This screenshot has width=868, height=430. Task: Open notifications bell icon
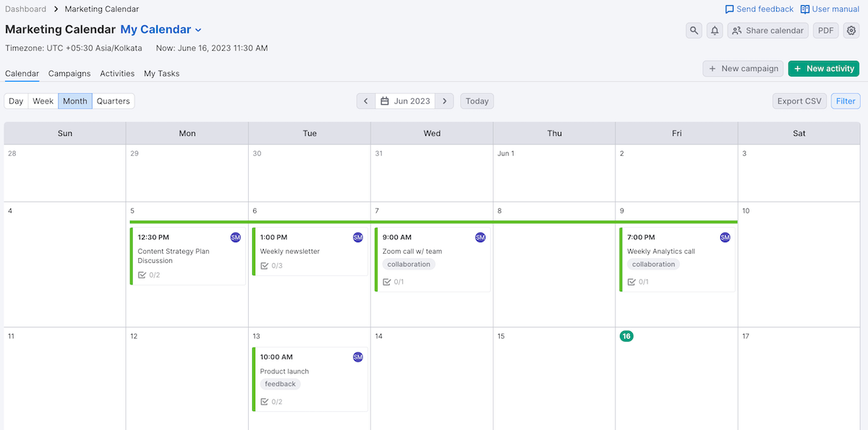tap(715, 30)
